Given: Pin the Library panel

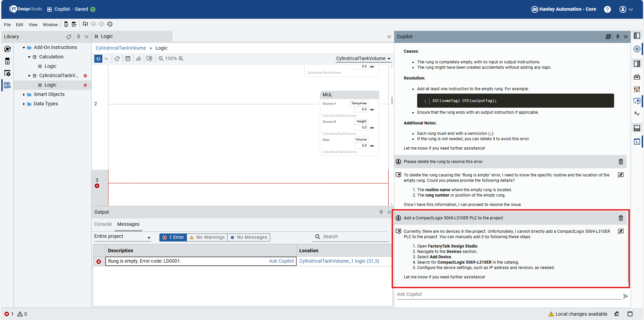Looking at the screenshot, I should coord(79,37).
